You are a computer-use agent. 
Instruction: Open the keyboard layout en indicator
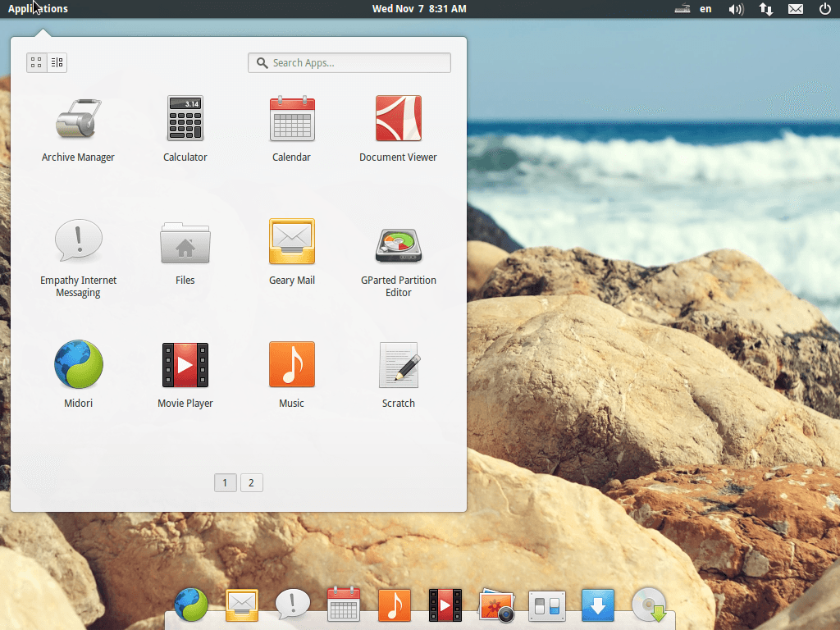point(705,8)
